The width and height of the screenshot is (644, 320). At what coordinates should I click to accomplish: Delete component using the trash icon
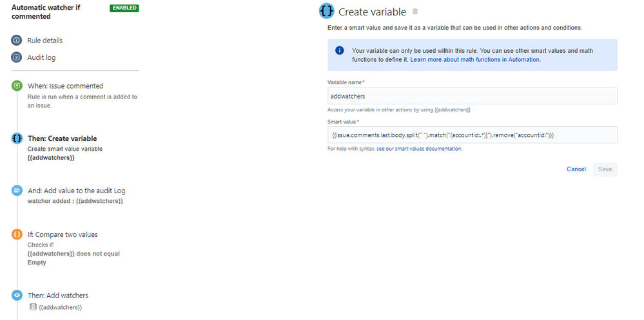(415, 12)
